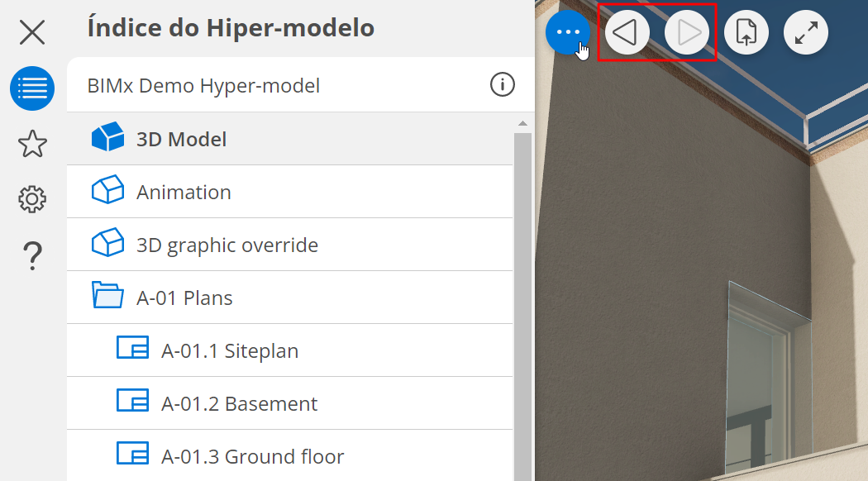This screenshot has width=868, height=481.
Task: Open 3D graphic override view
Action: [227, 245]
